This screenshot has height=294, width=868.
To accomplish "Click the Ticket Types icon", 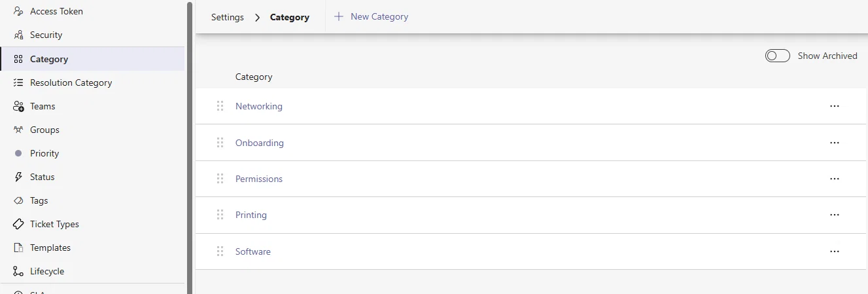I will point(18,224).
